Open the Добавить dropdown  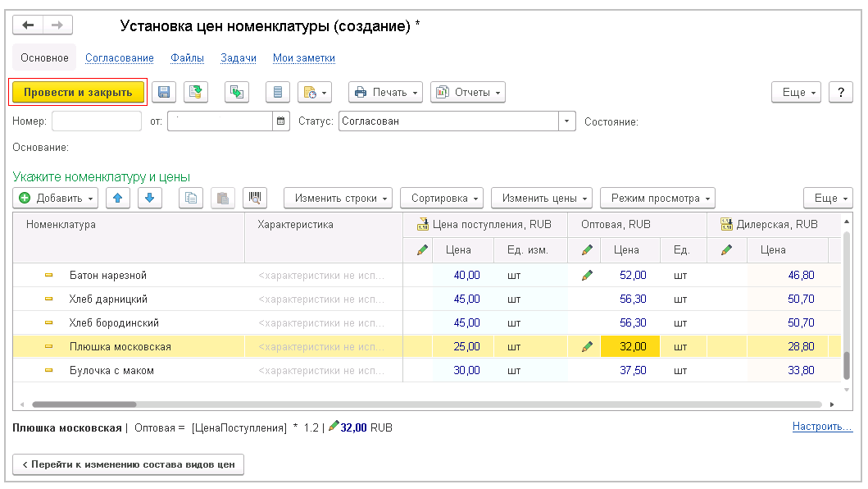coord(56,198)
